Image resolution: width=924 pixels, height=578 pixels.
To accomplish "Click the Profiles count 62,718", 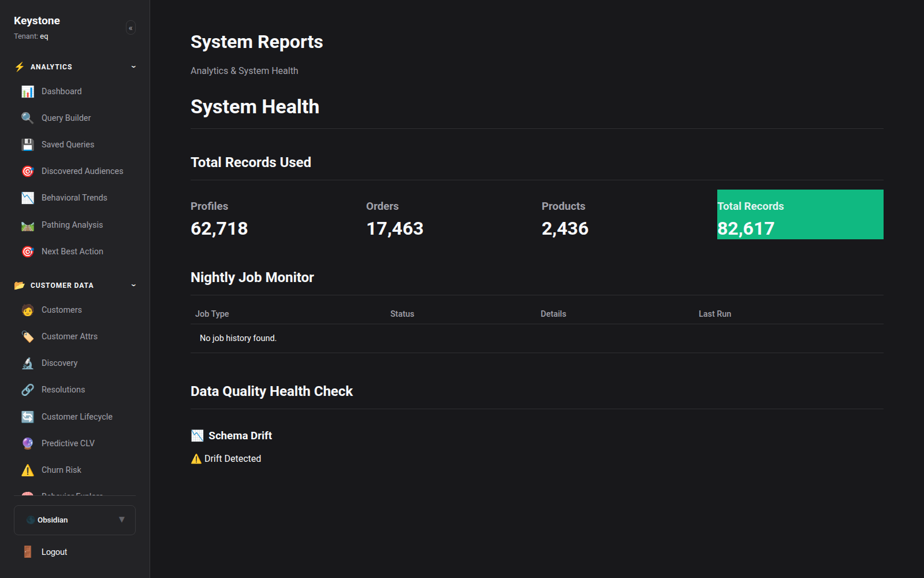I will tap(219, 229).
